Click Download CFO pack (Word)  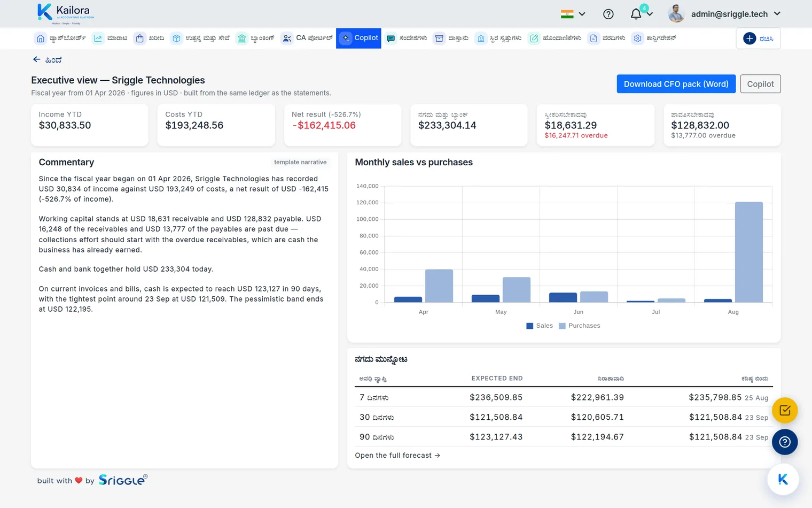click(676, 84)
